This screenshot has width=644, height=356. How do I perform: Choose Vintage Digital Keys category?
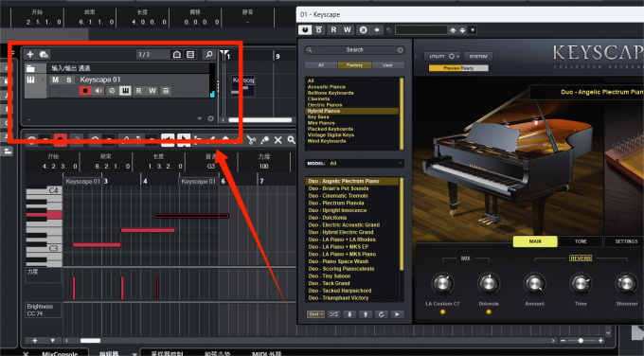coord(331,134)
